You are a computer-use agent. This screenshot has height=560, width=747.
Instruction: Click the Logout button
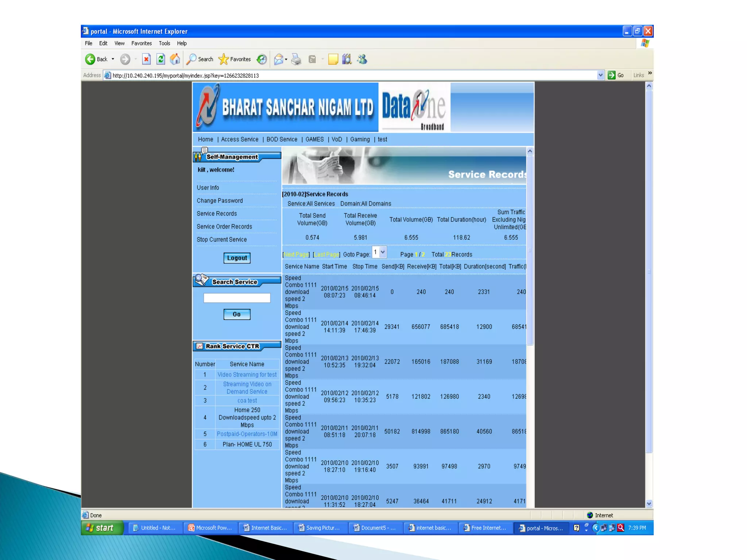237,258
